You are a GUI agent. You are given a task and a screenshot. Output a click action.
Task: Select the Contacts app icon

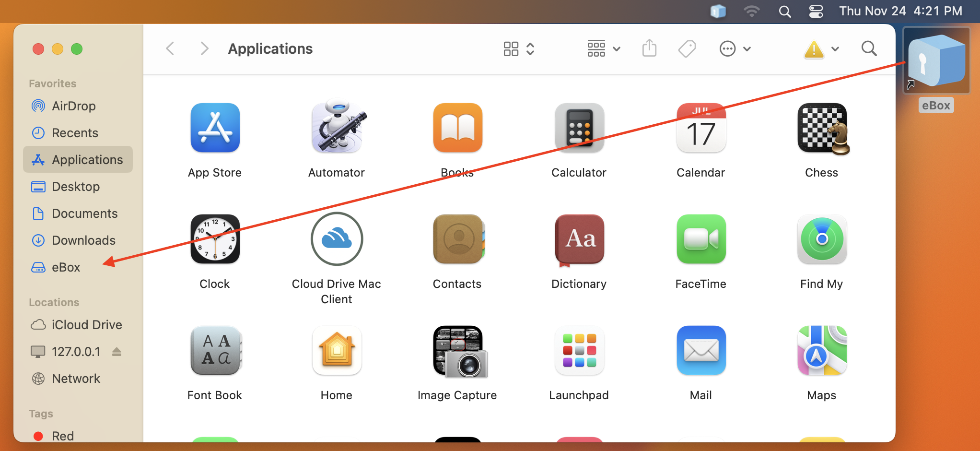(x=458, y=239)
